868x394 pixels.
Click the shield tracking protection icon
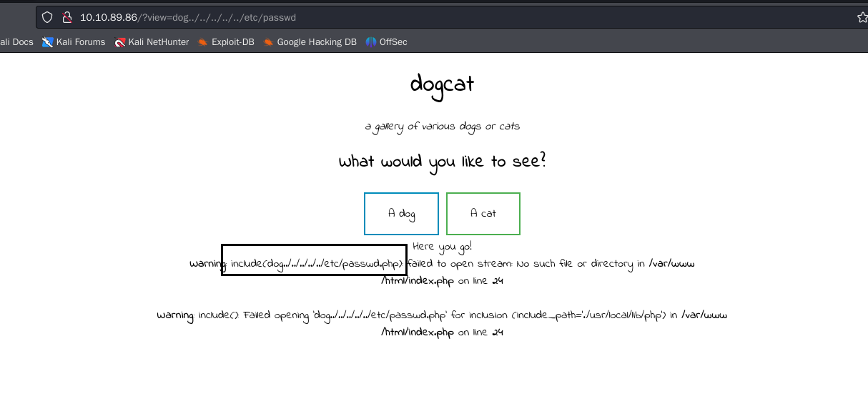(47, 17)
